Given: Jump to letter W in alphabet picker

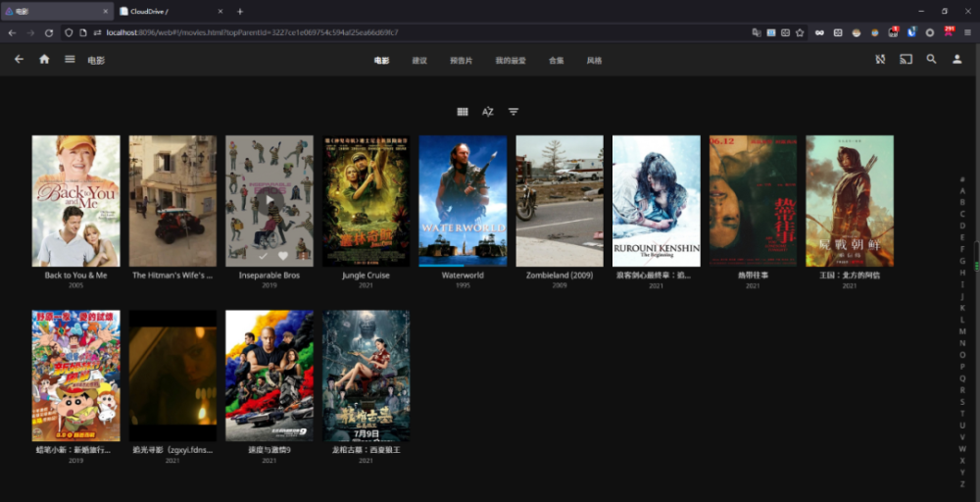Looking at the screenshot, I should pos(962,448).
